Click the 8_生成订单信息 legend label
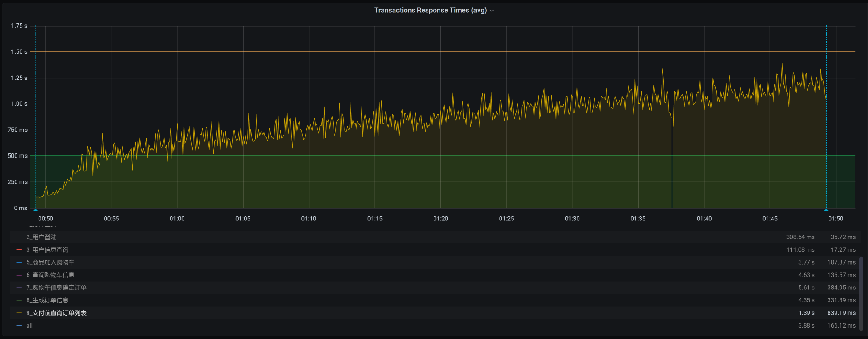Image resolution: width=868 pixels, height=339 pixels. pos(47,300)
